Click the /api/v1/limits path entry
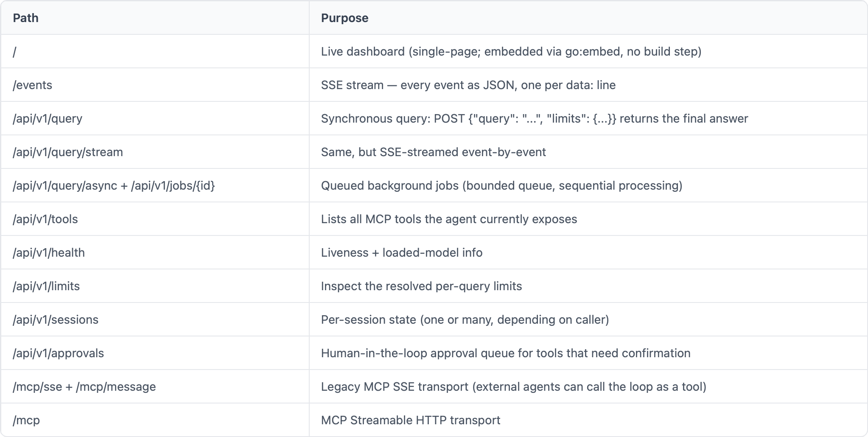Screen dimensions: 868x437 (46, 286)
